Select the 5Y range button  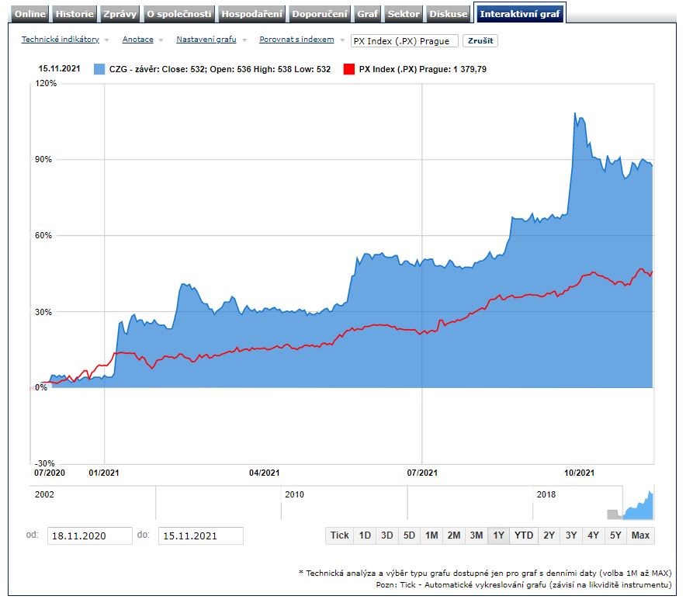click(615, 535)
